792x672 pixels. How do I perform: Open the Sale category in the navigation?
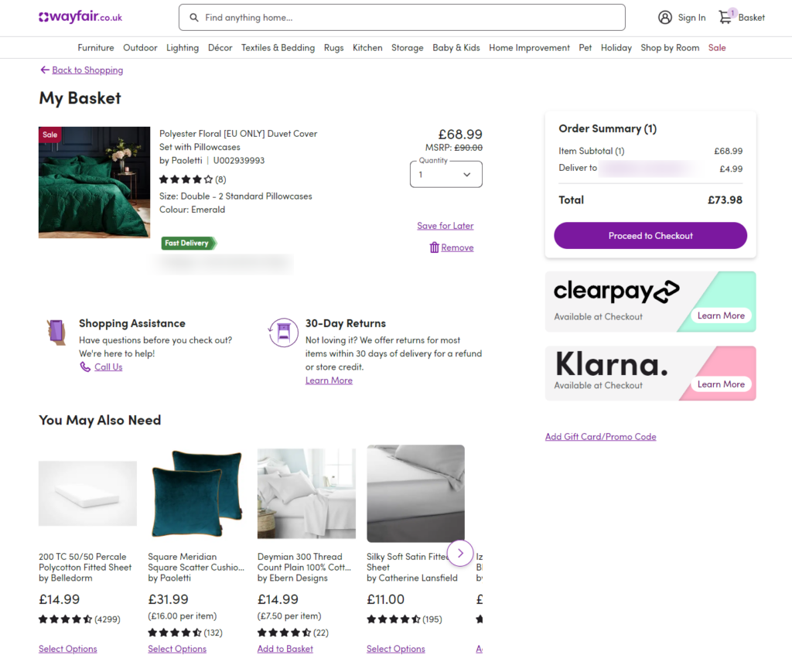(x=717, y=47)
